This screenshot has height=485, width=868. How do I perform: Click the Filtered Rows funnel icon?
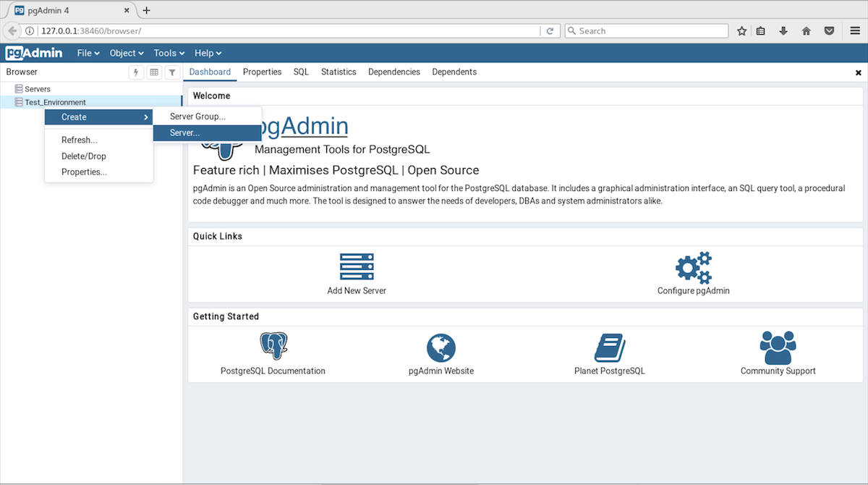point(172,72)
